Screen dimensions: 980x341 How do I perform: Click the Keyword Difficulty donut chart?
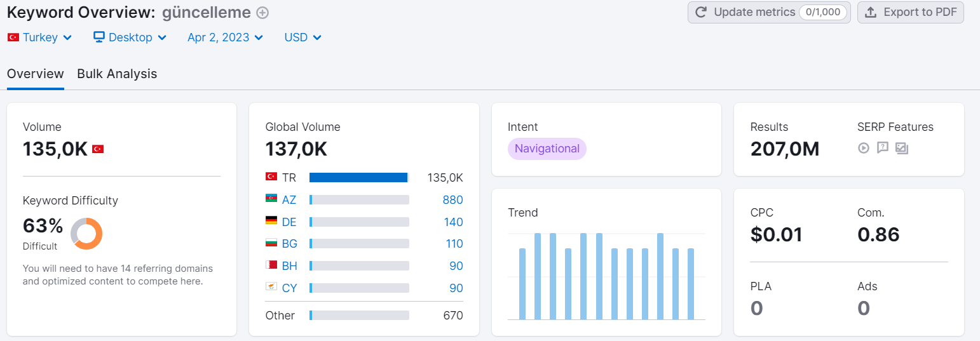pyautogui.click(x=86, y=234)
